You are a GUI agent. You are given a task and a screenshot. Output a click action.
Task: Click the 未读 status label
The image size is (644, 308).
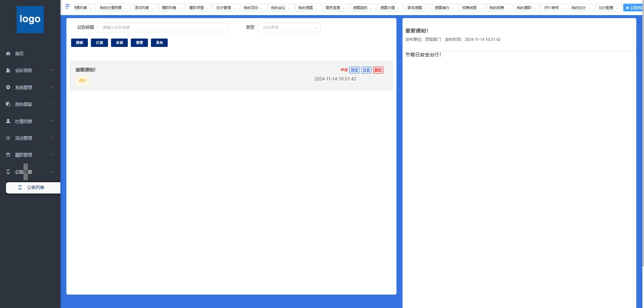coord(344,70)
